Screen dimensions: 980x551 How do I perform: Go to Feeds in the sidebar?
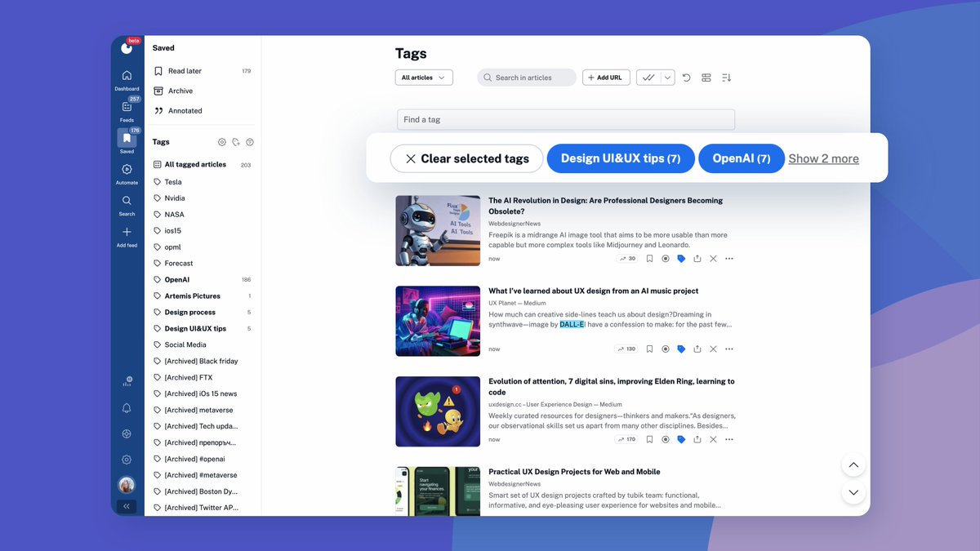(x=127, y=110)
